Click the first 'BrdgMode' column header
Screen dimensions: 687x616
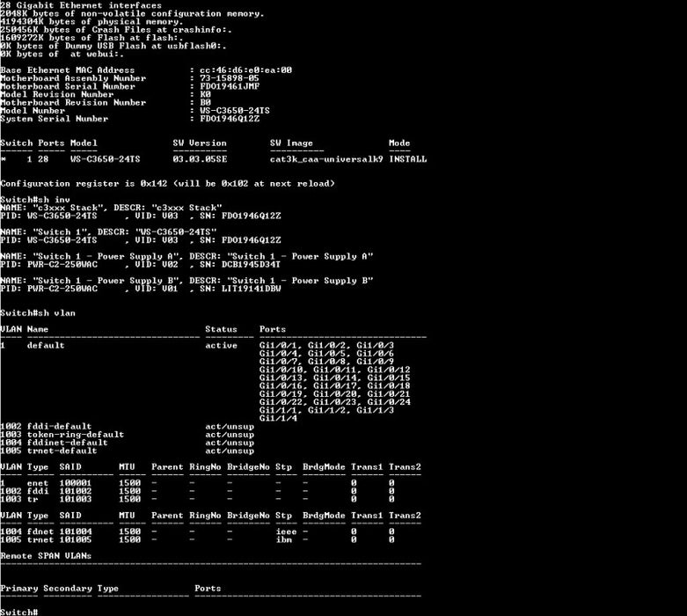(x=324, y=467)
